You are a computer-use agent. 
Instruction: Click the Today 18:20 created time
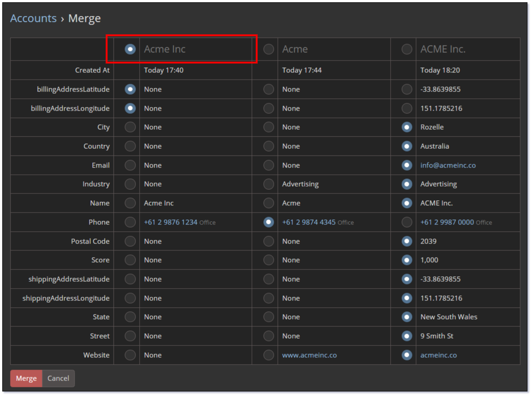(440, 70)
